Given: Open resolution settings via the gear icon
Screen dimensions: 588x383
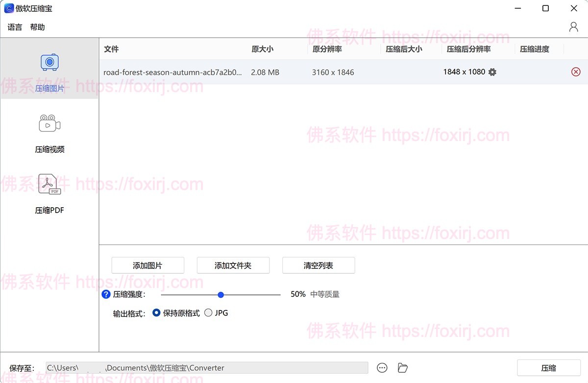Looking at the screenshot, I should pyautogui.click(x=492, y=72).
